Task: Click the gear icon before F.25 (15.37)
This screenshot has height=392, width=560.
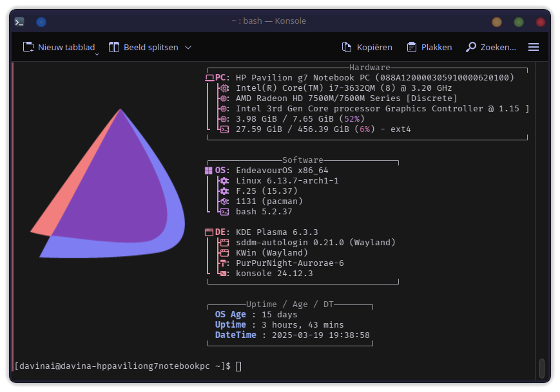Action: (224, 191)
